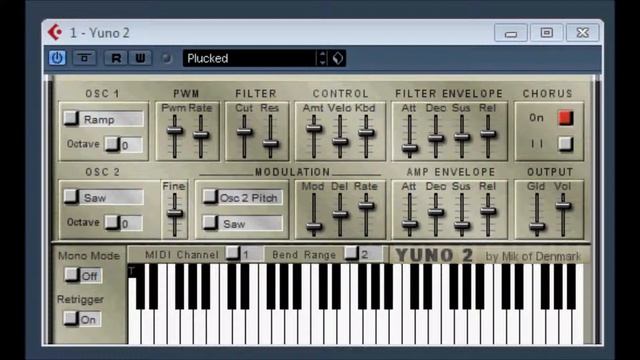Screen dimensions: 640x360
Task: Click the Modulation Rate slider handle
Action: pos(366,205)
